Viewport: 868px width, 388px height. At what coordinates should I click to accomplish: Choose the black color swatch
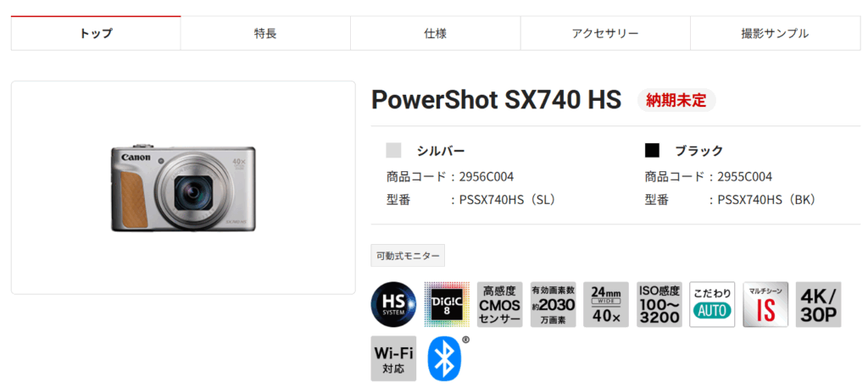point(652,151)
